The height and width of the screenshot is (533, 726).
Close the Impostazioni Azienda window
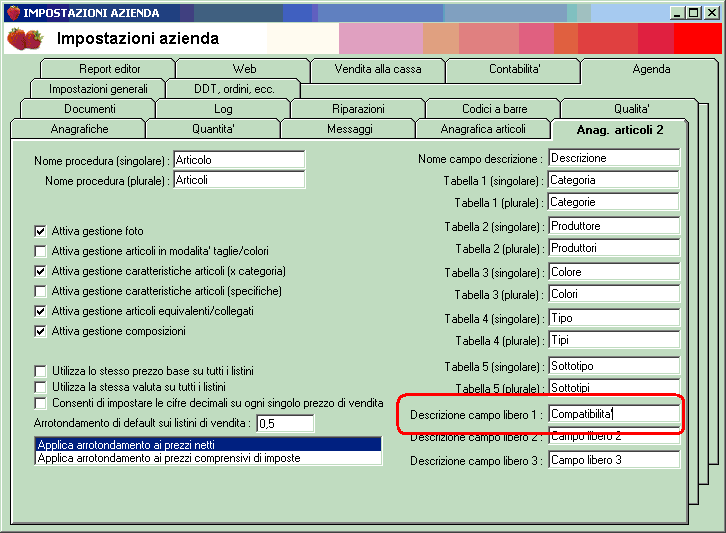pyautogui.click(x=711, y=13)
